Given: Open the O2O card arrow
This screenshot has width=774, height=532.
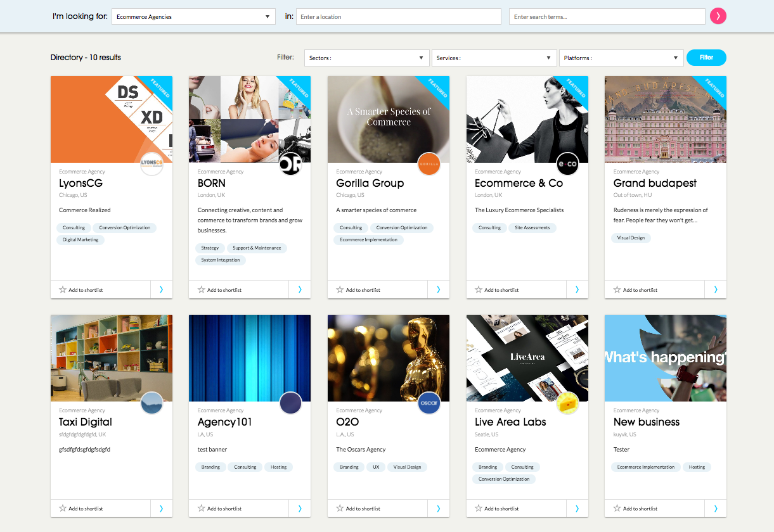Looking at the screenshot, I should [439, 508].
